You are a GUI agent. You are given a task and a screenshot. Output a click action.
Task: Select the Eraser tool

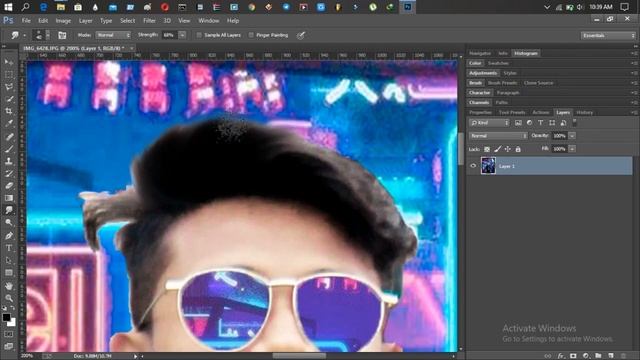pyautogui.click(x=9, y=186)
